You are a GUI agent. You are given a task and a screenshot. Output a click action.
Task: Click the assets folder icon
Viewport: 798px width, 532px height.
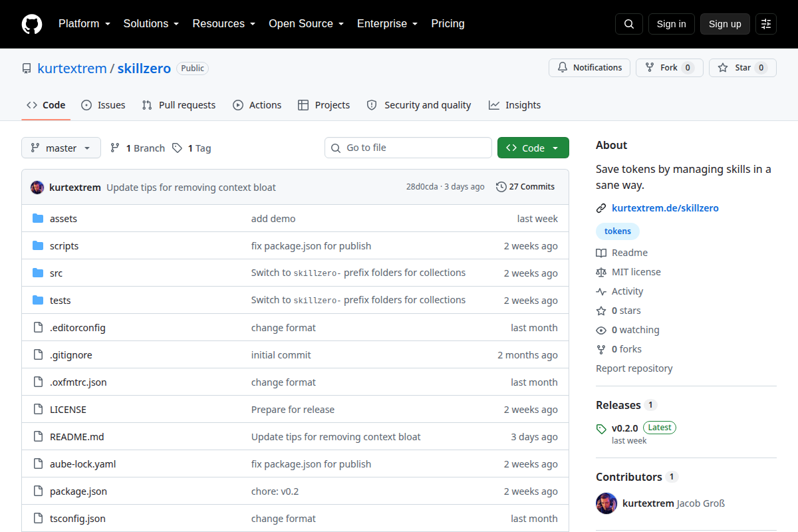pos(38,219)
